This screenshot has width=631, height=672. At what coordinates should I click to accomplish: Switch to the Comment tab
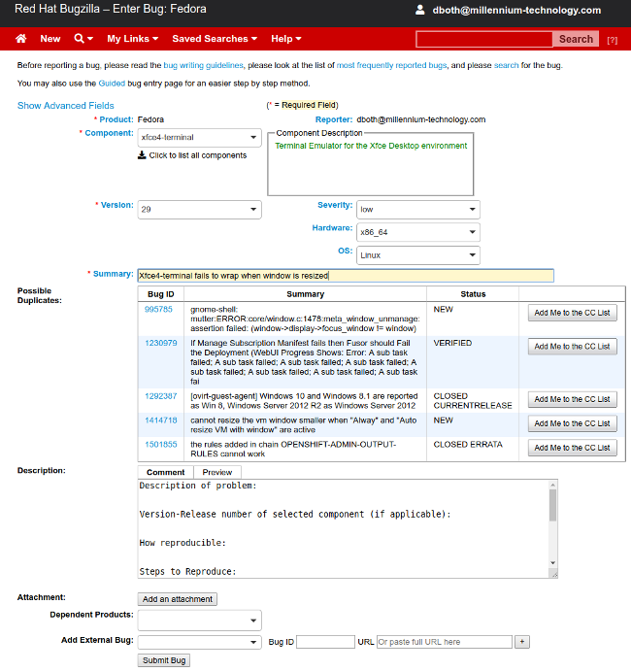click(x=165, y=472)
